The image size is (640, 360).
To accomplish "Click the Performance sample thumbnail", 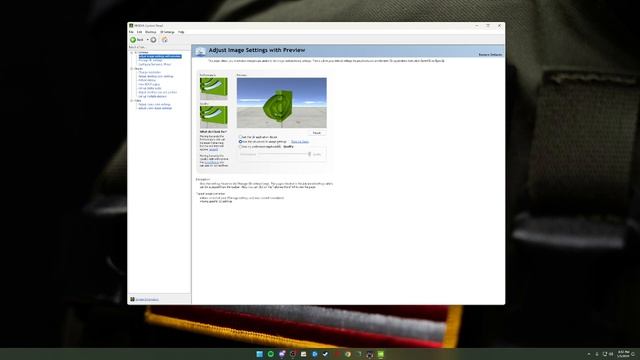I will coord(213,89).
